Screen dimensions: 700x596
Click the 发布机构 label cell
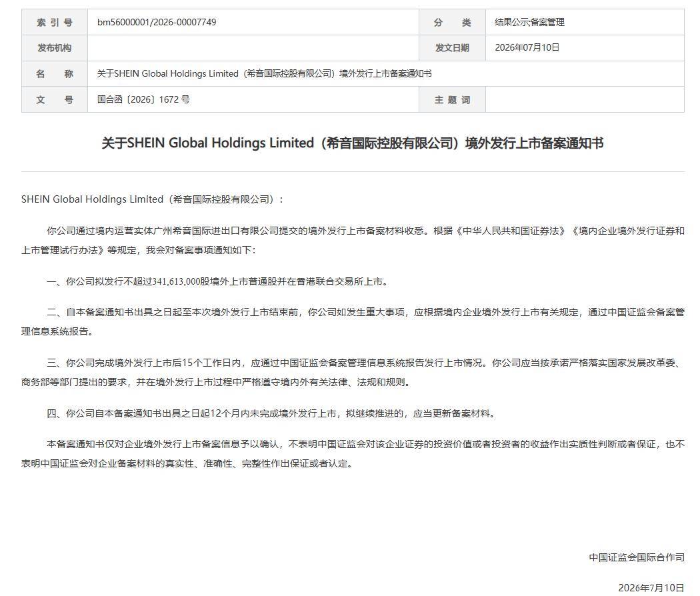(x=55, y=48)
